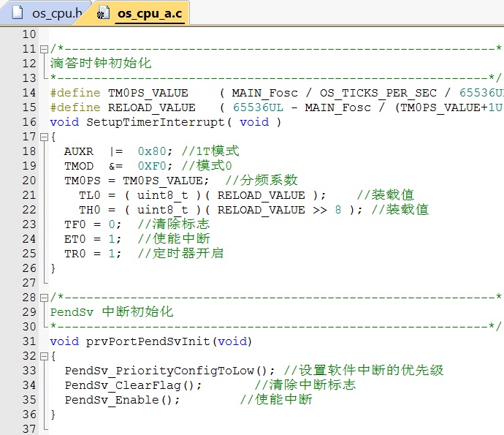The width and height of the screenshot is (504, 435).
Task: Click the //设置软件中断的优先级 comment
Action: click(364, 371)
